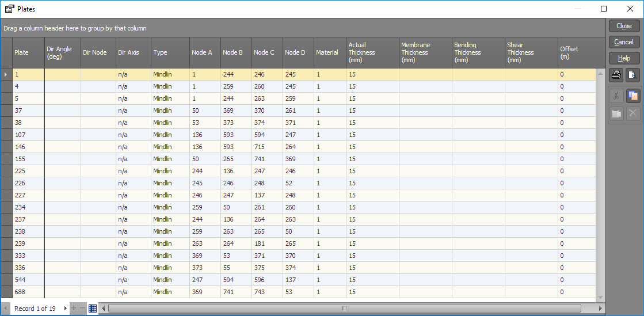Image resolution: width=644 pixels, height=316 pixels.
Task: Click Node B cell 373 in plate 38 row
Action: tap(236, 123)
